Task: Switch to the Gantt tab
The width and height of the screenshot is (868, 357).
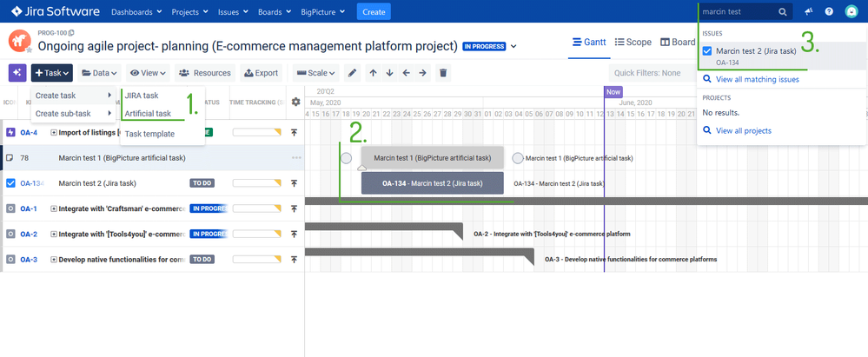Action: [x=589, y=42]
